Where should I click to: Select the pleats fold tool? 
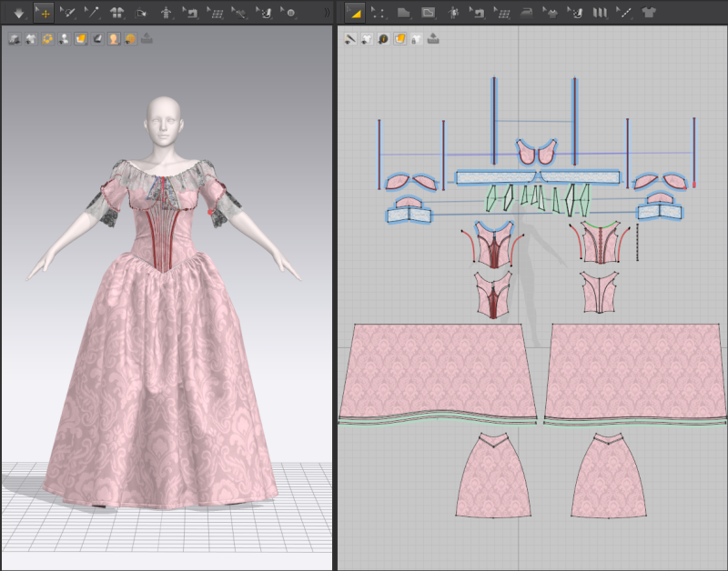point(599,13)
